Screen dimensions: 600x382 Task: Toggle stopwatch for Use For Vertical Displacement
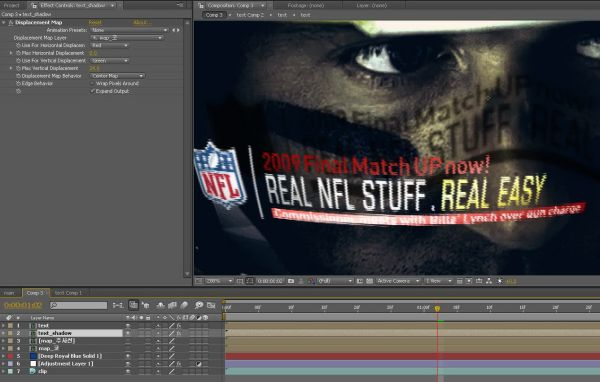(18, 60)
